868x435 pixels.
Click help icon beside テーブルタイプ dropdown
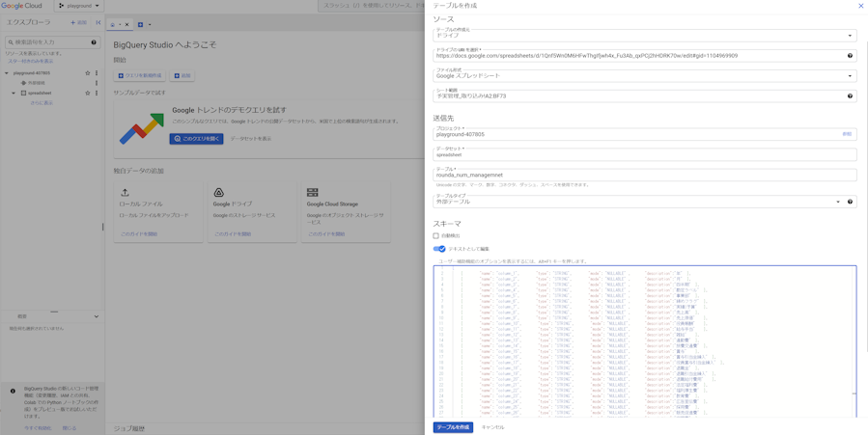[x=850, y=202]
